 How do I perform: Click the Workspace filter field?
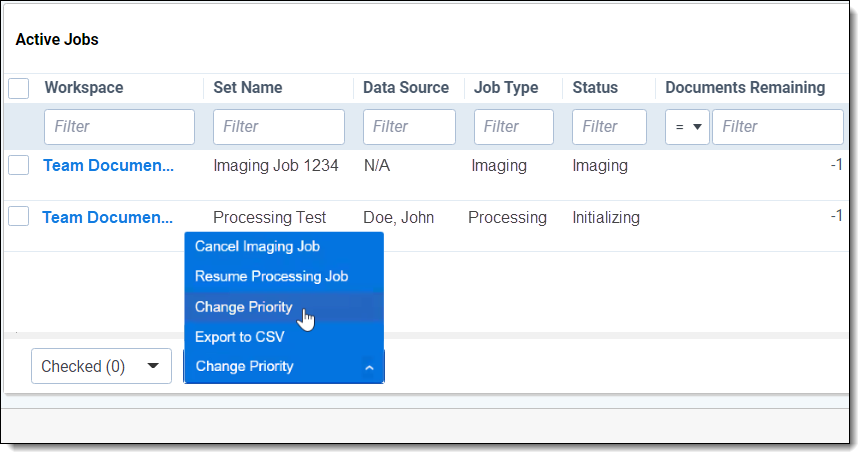(x=119, y=127)
